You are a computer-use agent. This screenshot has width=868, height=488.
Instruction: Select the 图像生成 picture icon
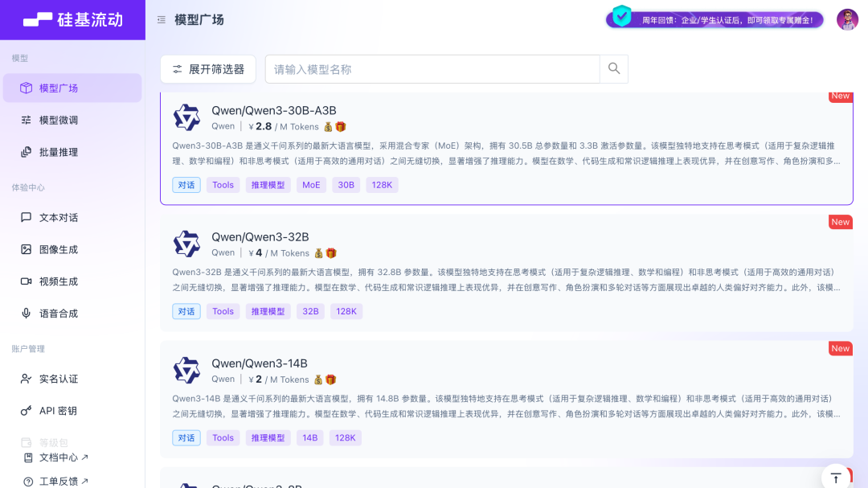tap(26, 249)
